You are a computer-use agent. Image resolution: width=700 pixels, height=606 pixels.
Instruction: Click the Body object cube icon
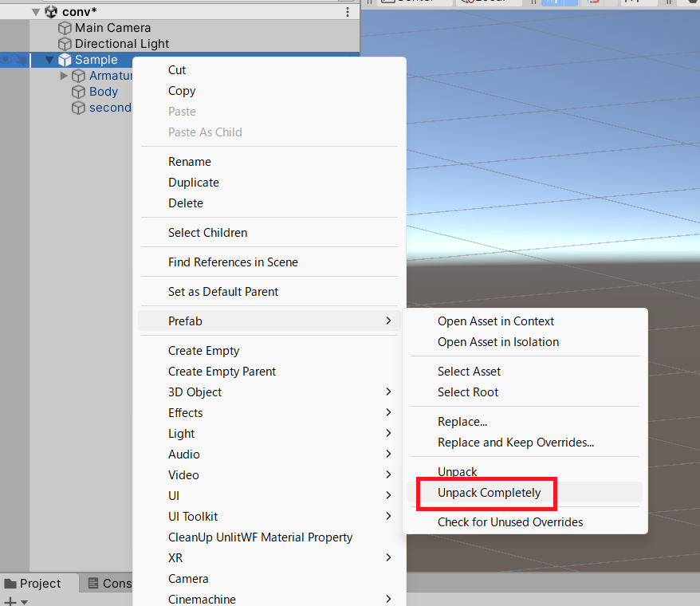pos(78,92)
